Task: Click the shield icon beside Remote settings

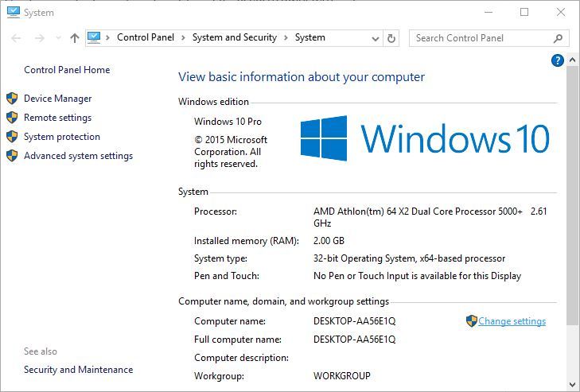Action: 12,118
